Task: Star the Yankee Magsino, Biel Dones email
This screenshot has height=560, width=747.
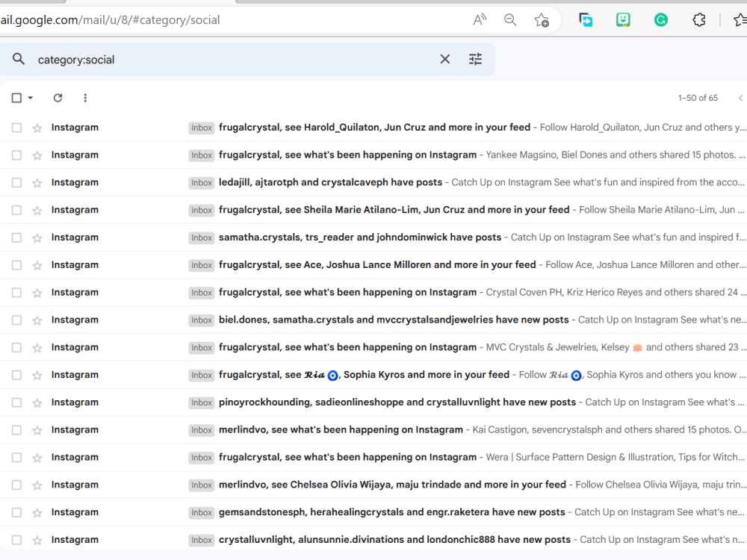Action: [37, 155]
